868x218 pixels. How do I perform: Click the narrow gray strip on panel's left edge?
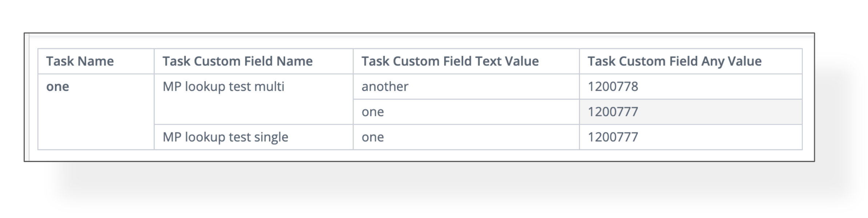point(27,97)
